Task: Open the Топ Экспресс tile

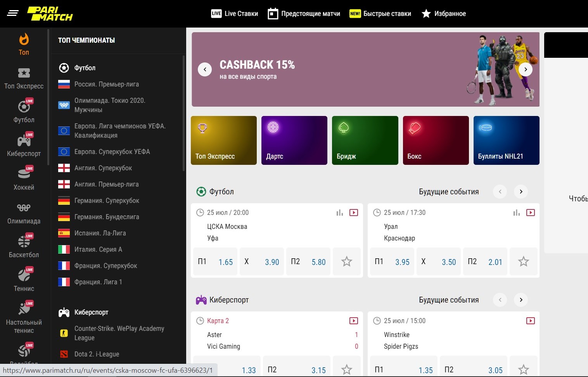Action: click(224, 140)
